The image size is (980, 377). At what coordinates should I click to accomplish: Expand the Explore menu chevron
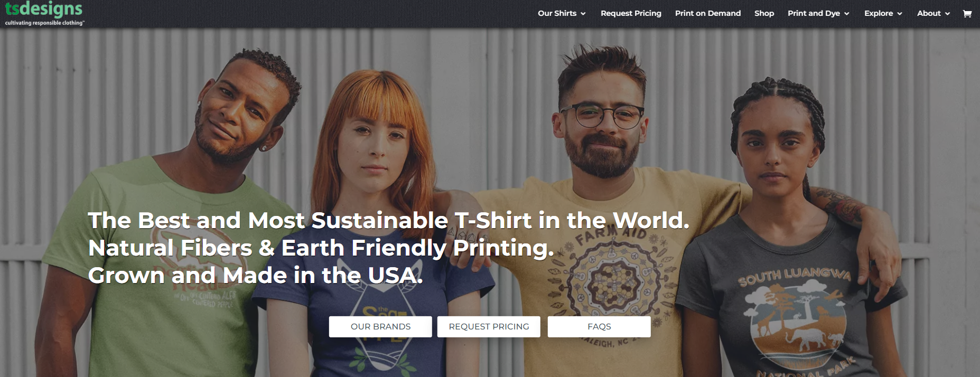click(900, 14)
